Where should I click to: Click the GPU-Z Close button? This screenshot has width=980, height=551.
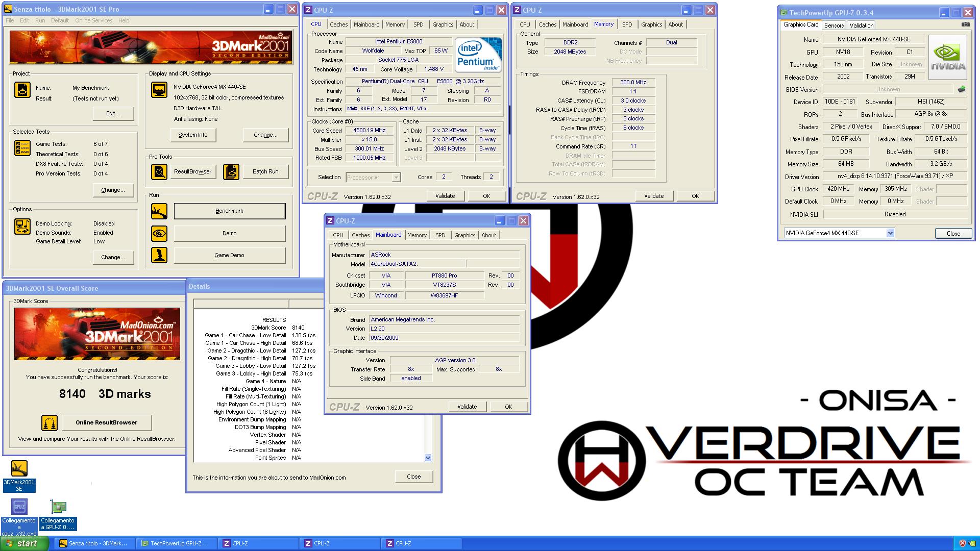coord(953,234)
